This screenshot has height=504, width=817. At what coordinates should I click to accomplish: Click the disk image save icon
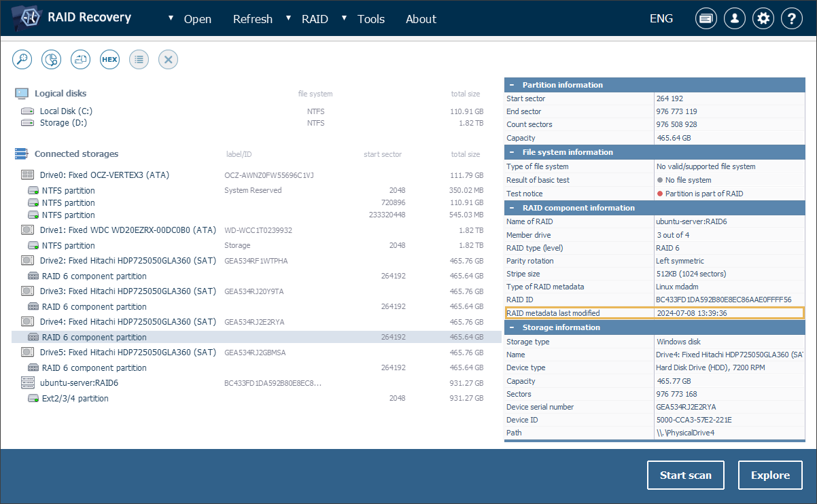coord(81,59)
